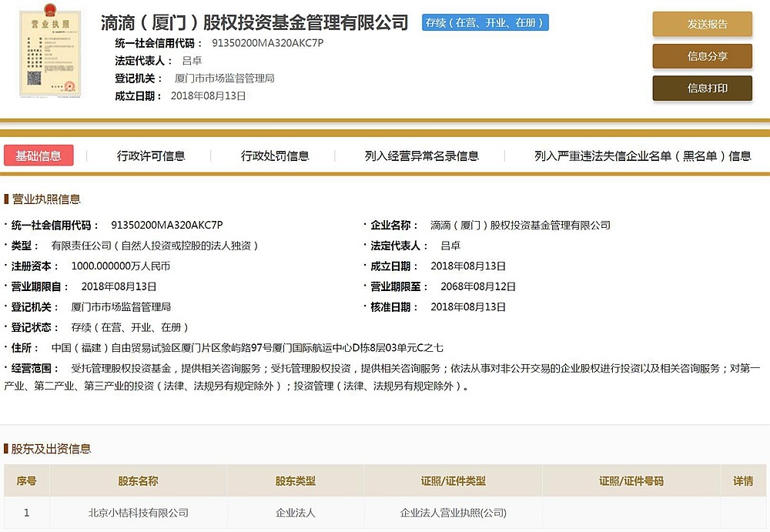This screenshot has width=770, height=532.
Task: Open the 列入经营异常名录信息 tab
Action: click(421, 156)
